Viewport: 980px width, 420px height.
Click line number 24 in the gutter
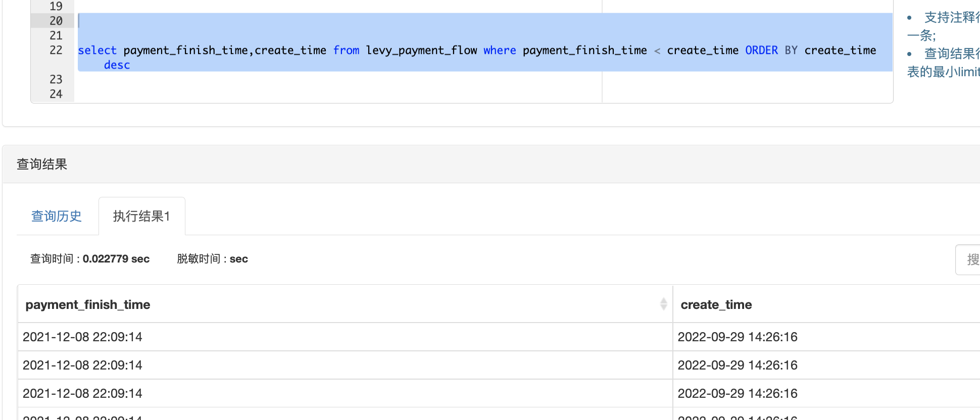point(56,94)
